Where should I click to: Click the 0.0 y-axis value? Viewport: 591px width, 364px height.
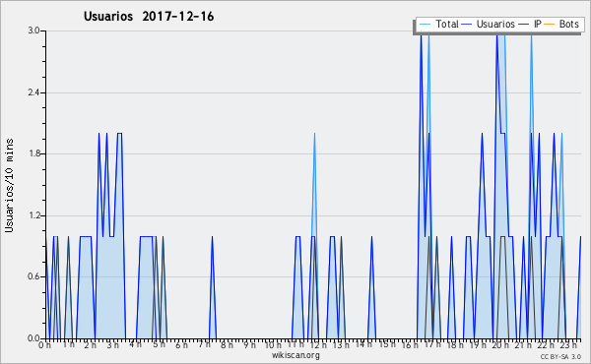click(x=33, y=338)
